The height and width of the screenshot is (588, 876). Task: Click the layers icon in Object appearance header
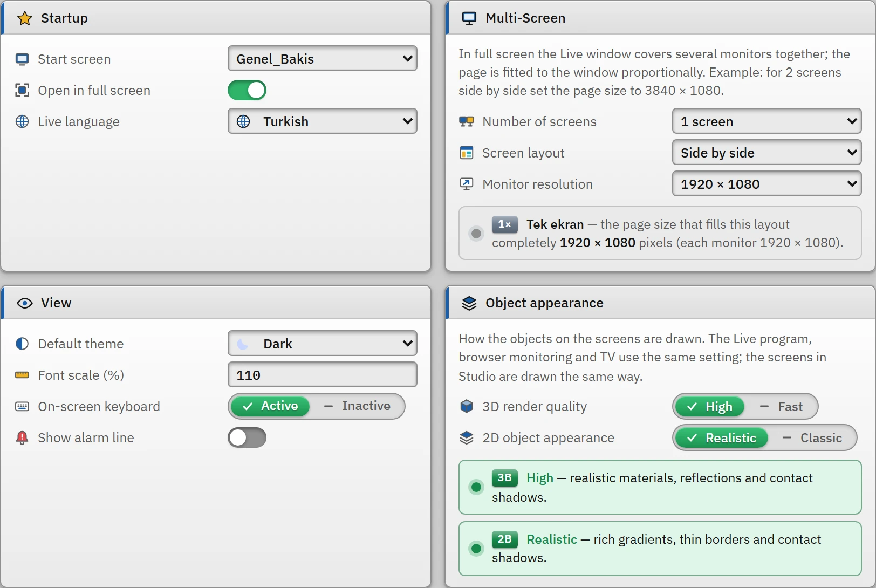[x=469, y=303]
